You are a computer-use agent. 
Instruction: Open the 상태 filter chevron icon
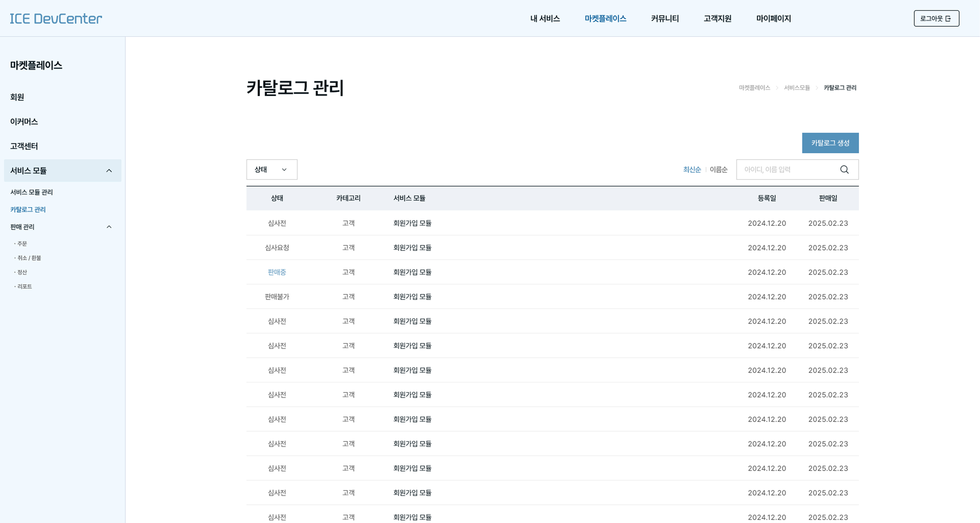click(284, 169)
